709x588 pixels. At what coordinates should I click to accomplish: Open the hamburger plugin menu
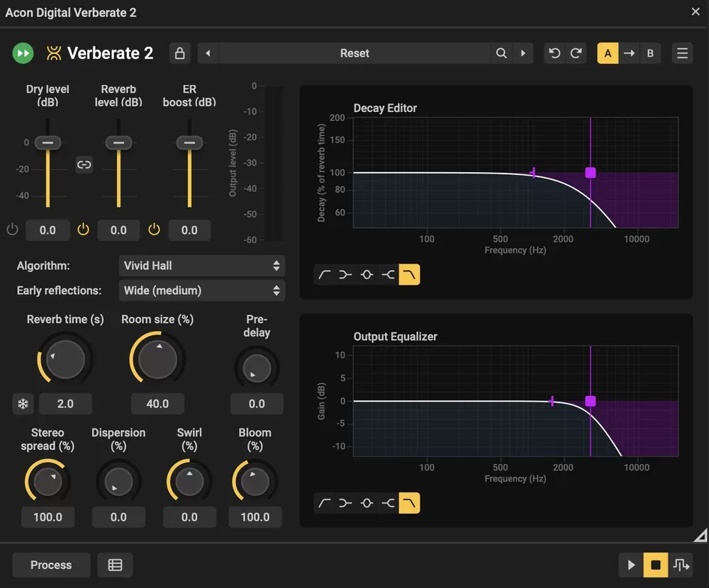[x=682, y=53]
